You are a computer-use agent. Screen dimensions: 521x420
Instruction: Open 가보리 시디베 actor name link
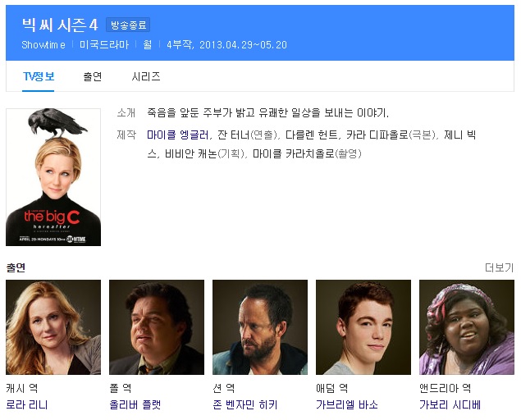coord(450,404)
